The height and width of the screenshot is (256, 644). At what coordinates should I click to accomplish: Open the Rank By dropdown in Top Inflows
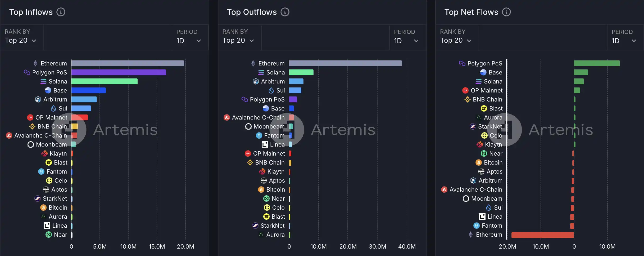point(21,41)
